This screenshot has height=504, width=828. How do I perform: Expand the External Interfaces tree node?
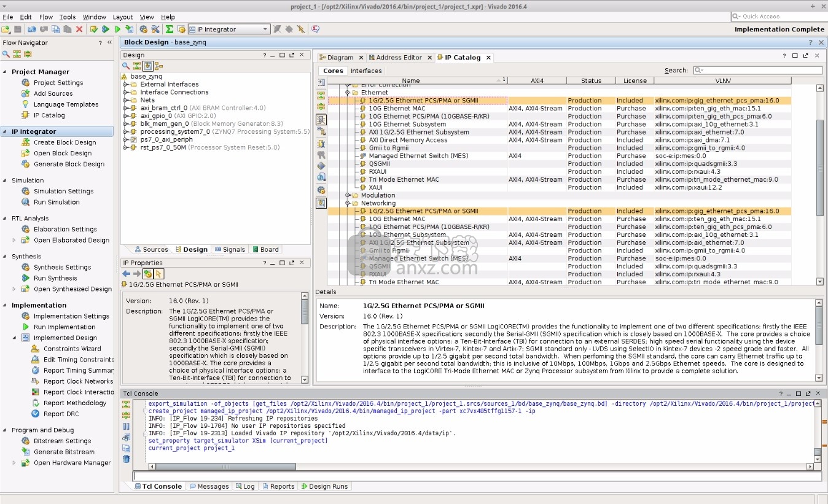[x=125, y=84]
